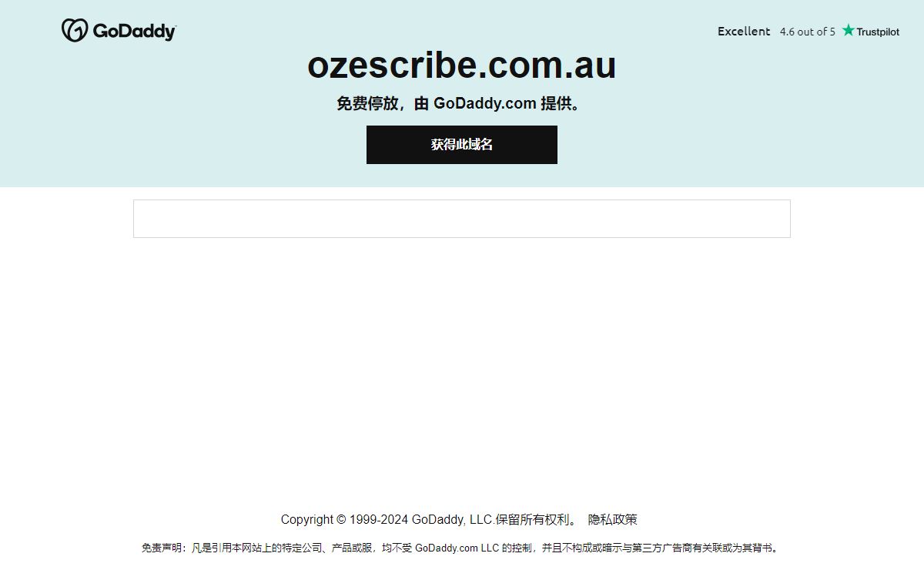Click the GoDaddy heart logo icon
This screenshot has height=570, width=924.
click(x=75, y=31)
